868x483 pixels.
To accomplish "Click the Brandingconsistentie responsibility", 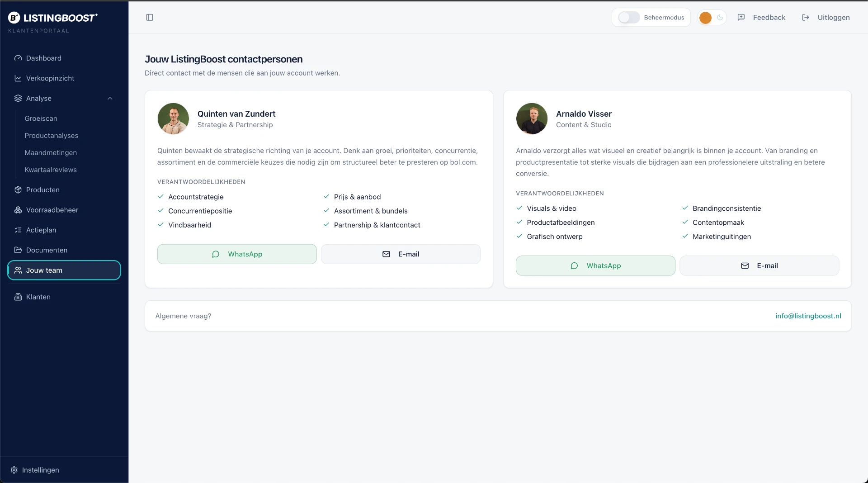I will 726,208.
